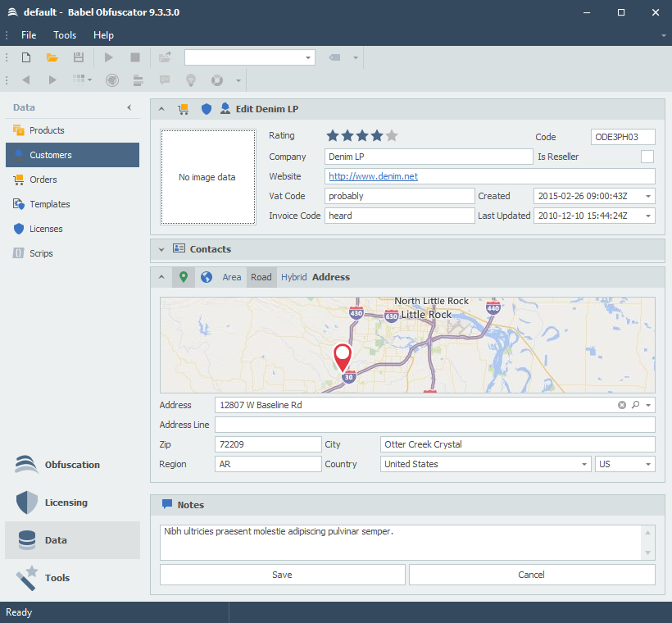Click the globe icon in Address header
Viewport: 672px width, 623px height.
(207, 277)
